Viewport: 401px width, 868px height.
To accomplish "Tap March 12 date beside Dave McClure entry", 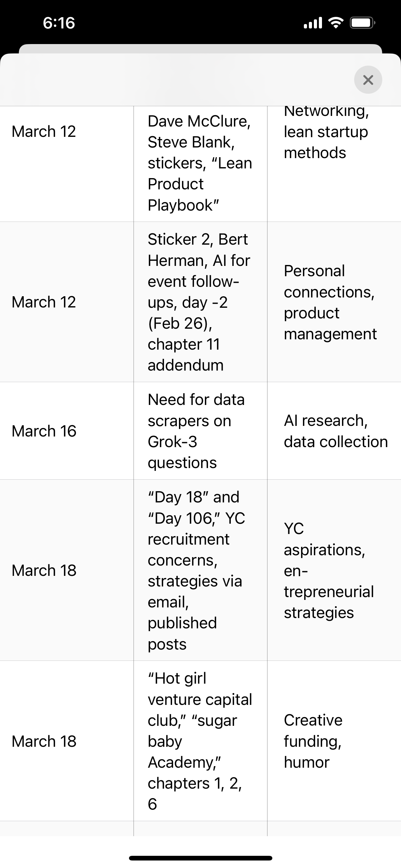I will [x=44, y=132].
